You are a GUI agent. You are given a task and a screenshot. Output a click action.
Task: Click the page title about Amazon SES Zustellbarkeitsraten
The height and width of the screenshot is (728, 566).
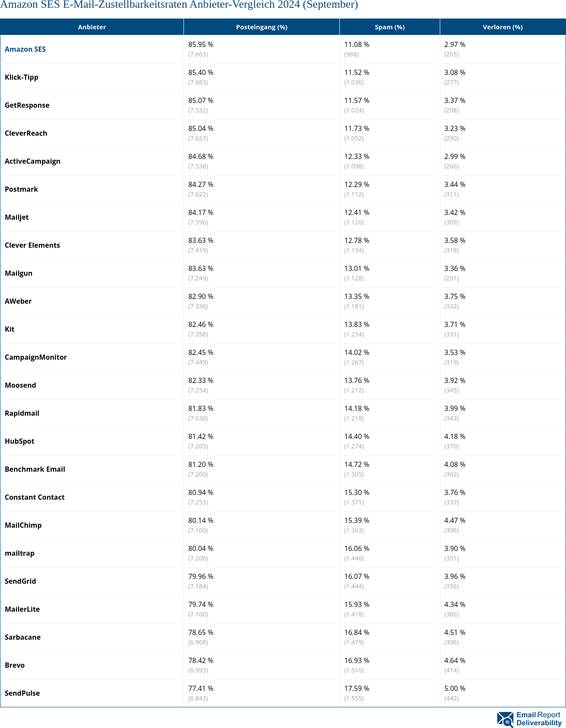tap(179, 5)
